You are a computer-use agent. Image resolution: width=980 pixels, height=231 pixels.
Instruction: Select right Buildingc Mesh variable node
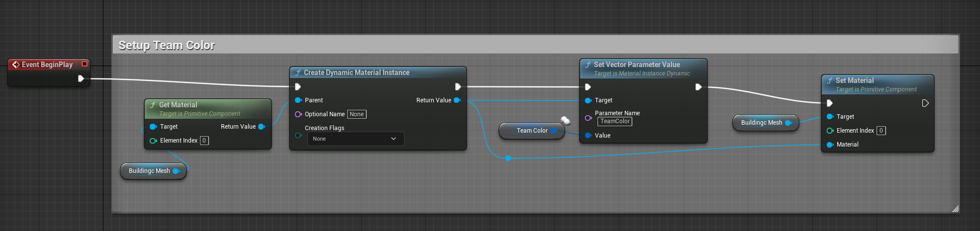coord(766,123)
